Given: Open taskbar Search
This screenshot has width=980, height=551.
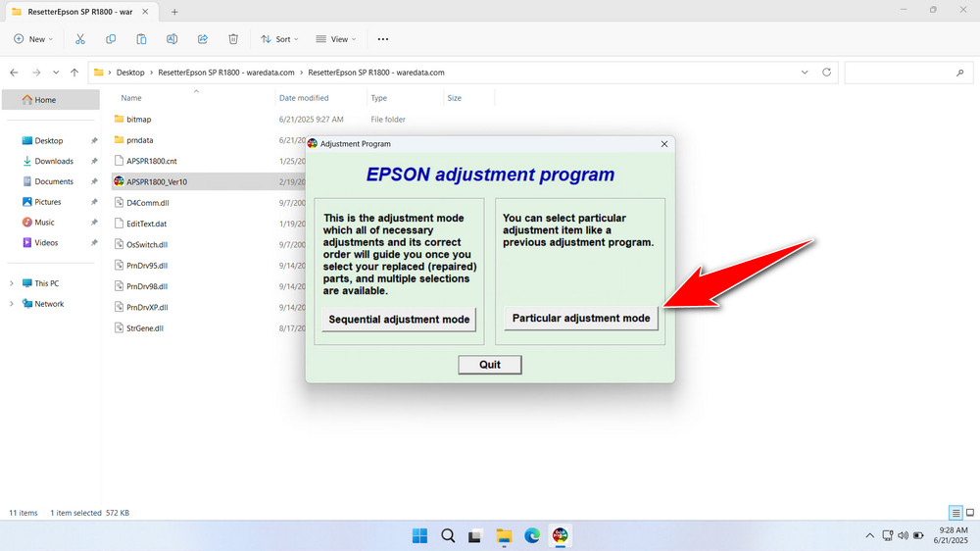Looking at the screenshot, I should pos(448,536).
